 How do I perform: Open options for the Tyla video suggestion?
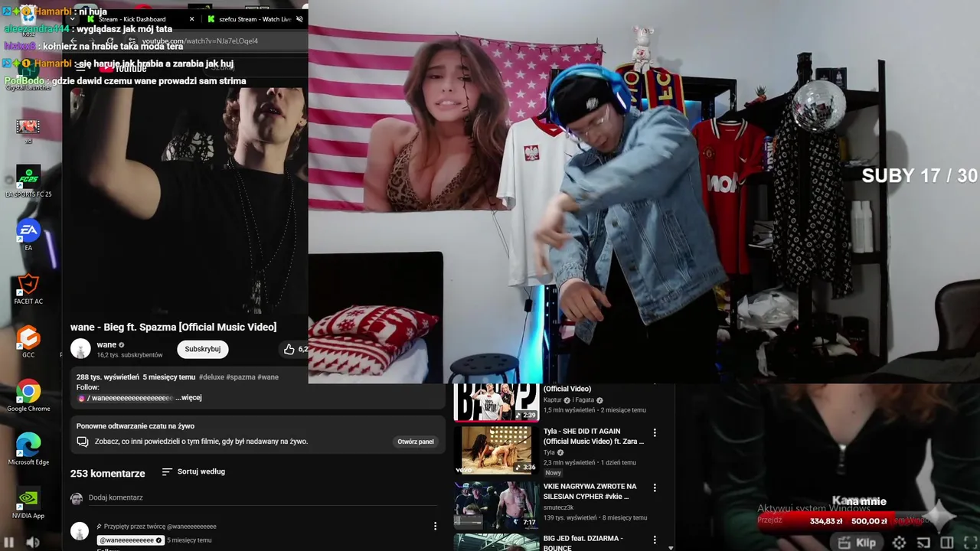click(655, 433)
